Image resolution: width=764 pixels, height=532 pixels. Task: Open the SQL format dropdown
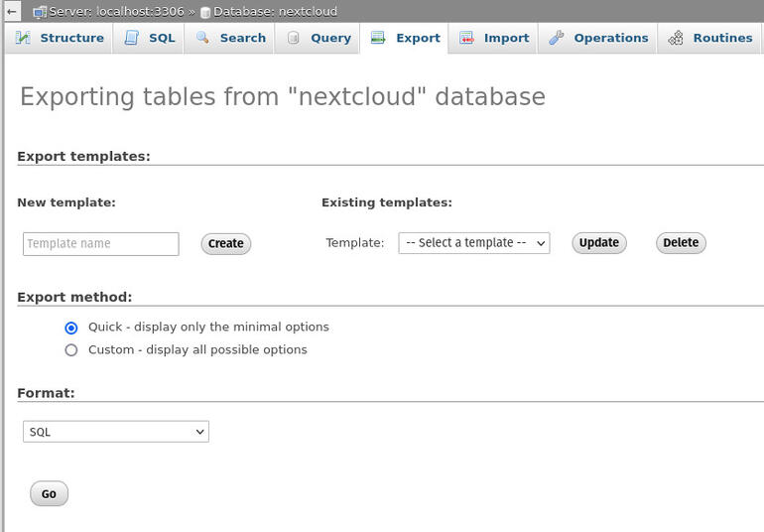(116, 432)
